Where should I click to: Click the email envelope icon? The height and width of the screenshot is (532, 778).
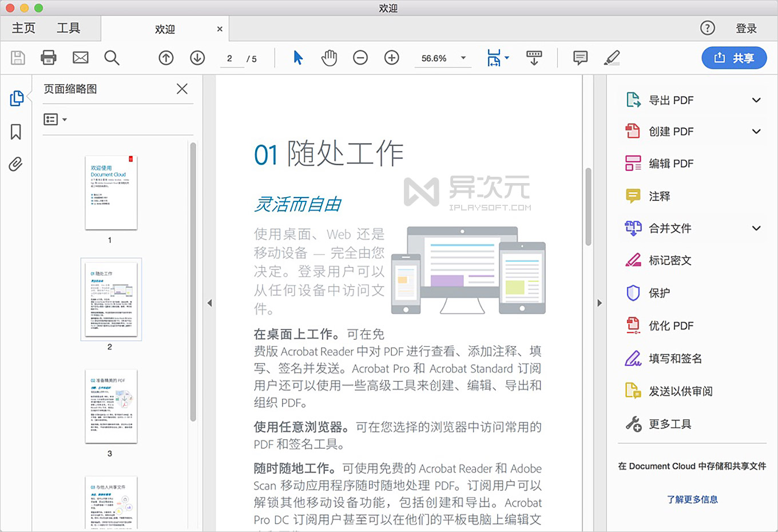pos(81,58)
